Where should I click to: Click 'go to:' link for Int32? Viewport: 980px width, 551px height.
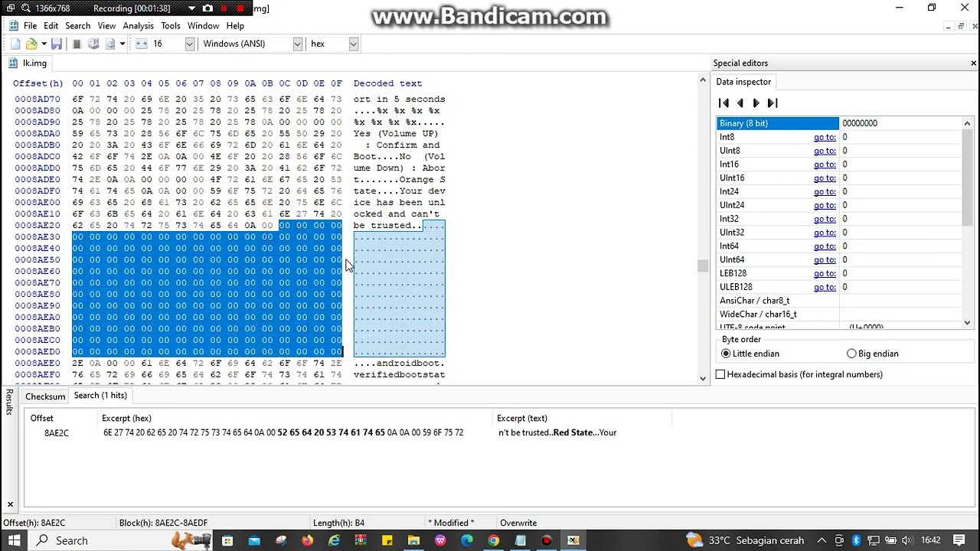[x=825, y=219]
